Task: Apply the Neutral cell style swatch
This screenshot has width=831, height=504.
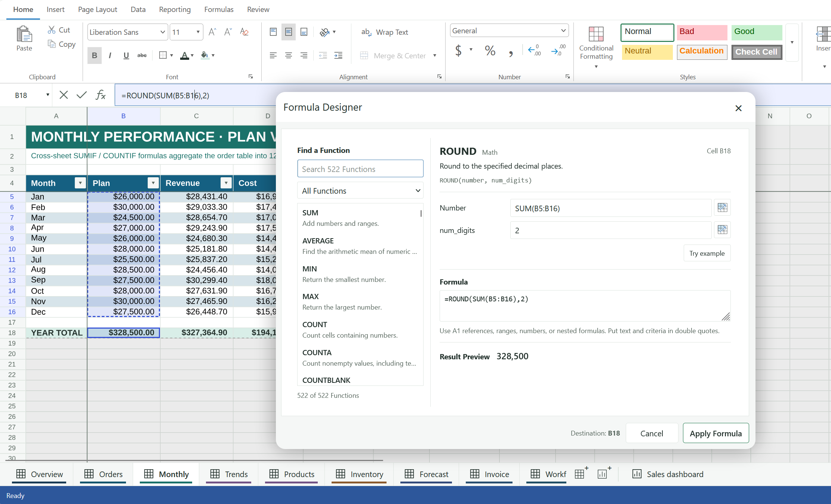Action: pyautogui.click(x=647, y=52)
